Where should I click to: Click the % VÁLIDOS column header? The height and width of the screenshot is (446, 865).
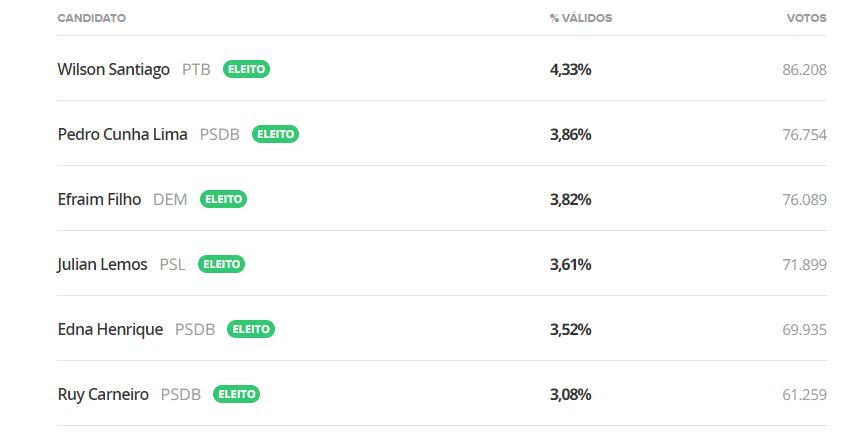581,18
